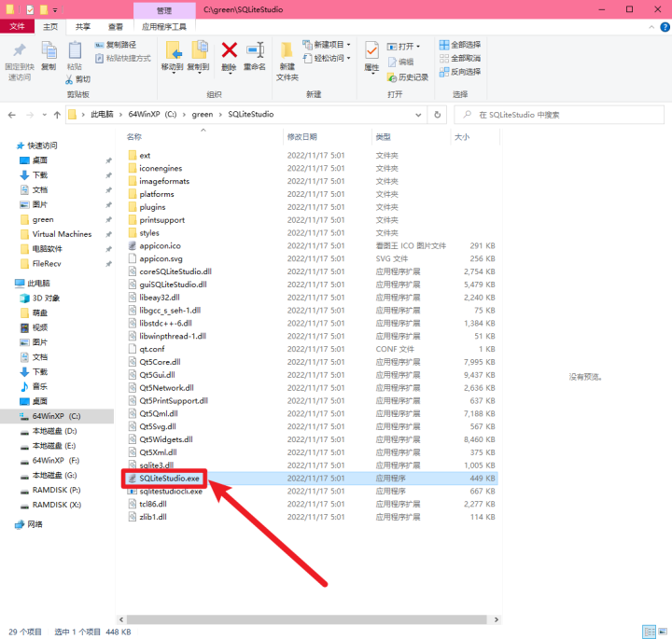Click Invert selection icon
This screenshot has height=639, width=672.
click(444, 72)
